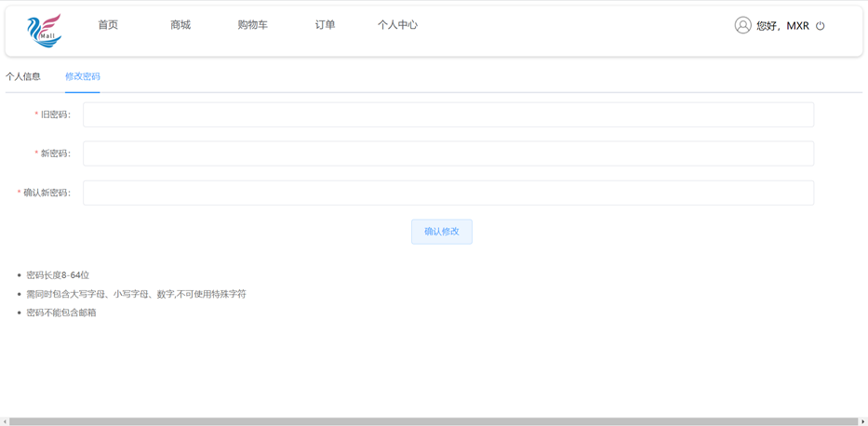Click the rule about 大写字母、小写字母、数字
868x426 pixels.
click(x=136, y=294)
